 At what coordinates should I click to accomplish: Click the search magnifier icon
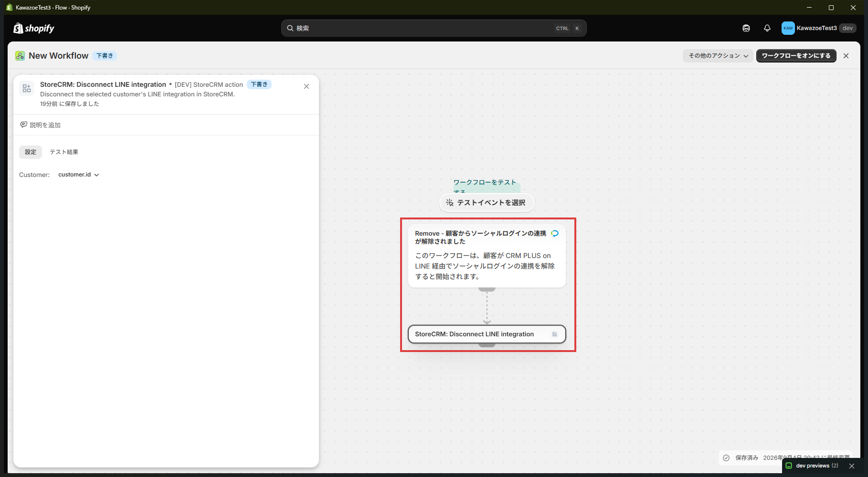(290, 28)
